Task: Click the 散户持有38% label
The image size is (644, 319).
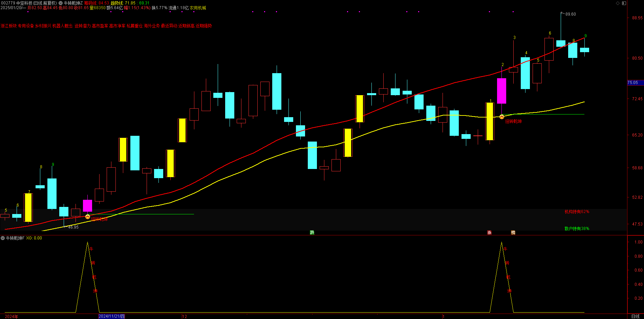Action: pos(577,229)
